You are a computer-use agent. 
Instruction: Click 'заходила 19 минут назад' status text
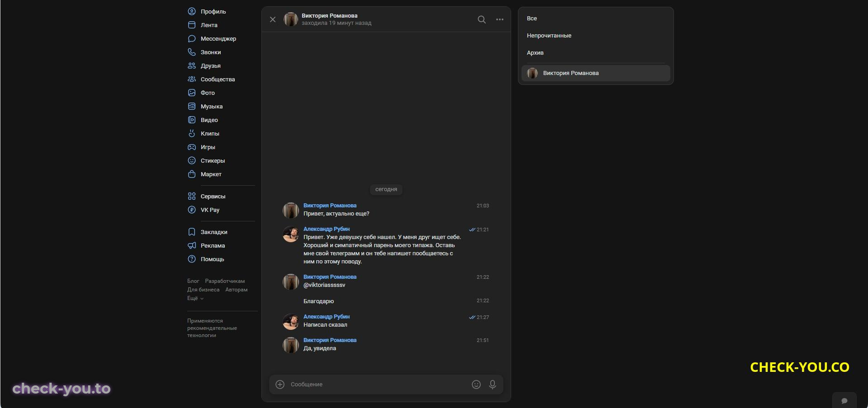(337, 23)
